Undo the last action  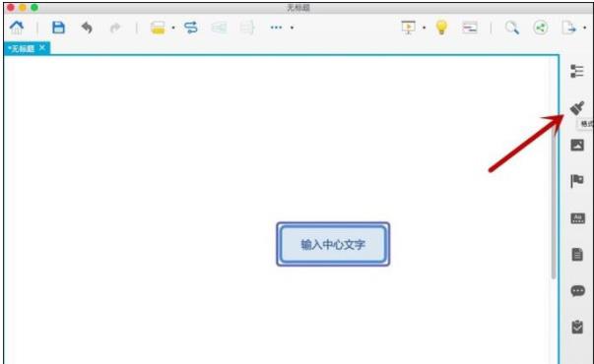[87, 28]
